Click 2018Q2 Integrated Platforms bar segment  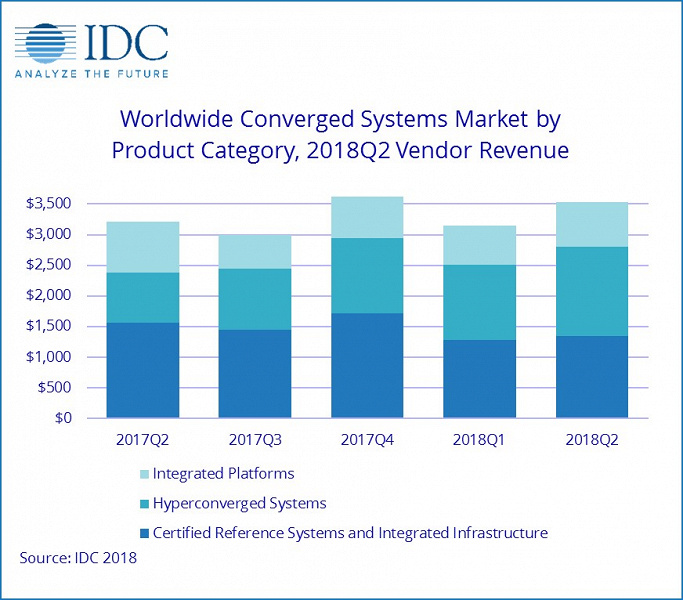(592, 225)
